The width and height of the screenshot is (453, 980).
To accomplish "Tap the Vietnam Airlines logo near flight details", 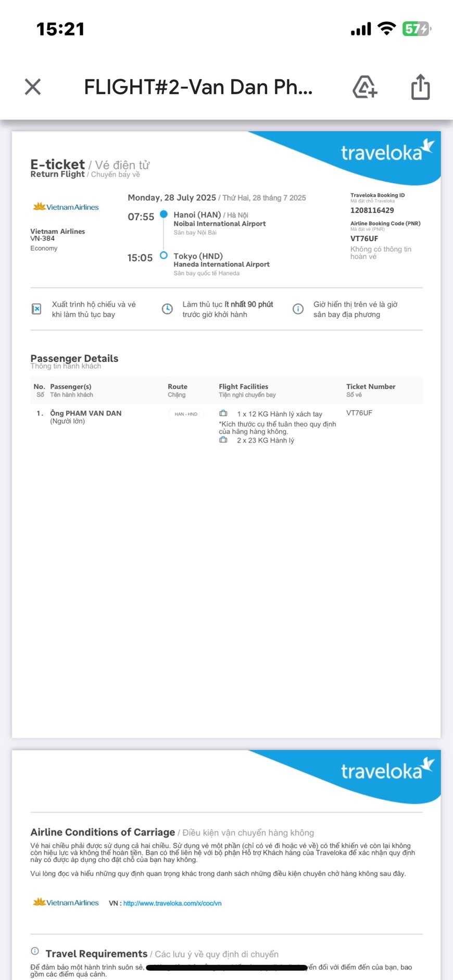I will 66,207.
